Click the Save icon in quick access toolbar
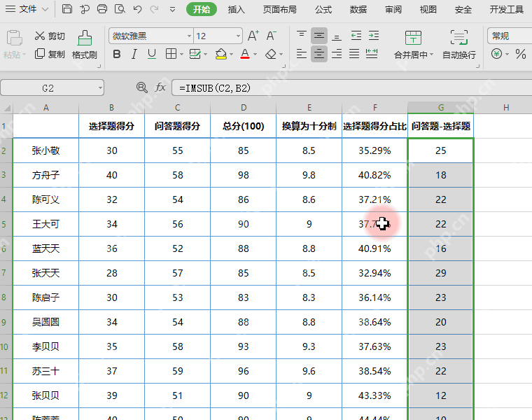The image size is (532, 420). coord(66,9)
